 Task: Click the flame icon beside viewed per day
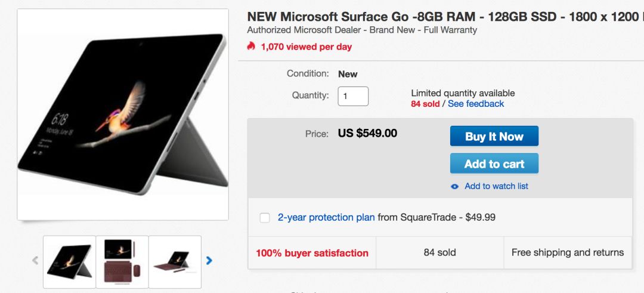[x=251, y=47]
